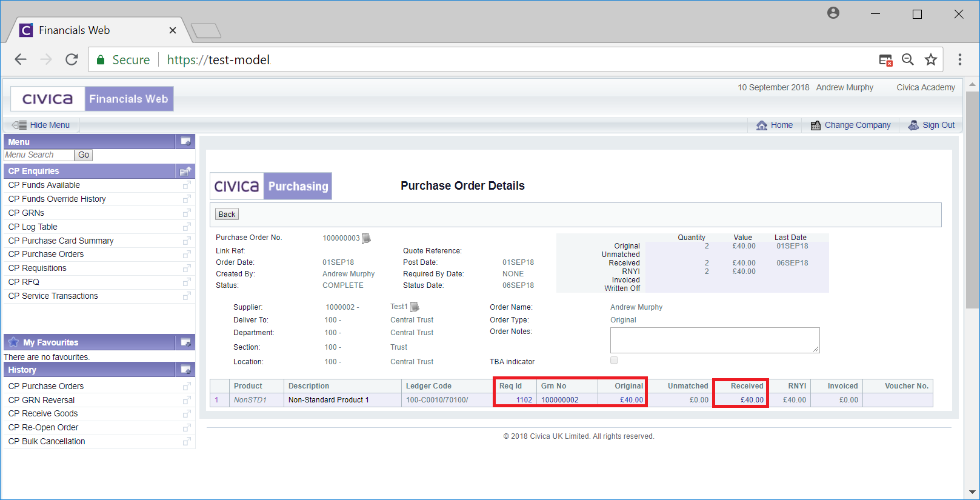The image size is (980, 500).
Task: Click the Back button
Action: pos(227,214)
